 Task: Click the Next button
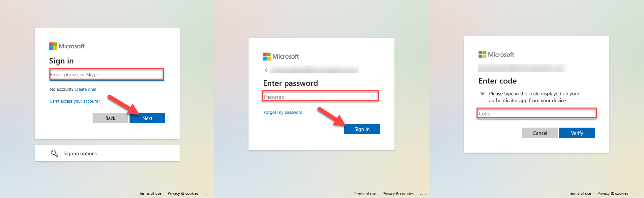click(x=147, y=118)
